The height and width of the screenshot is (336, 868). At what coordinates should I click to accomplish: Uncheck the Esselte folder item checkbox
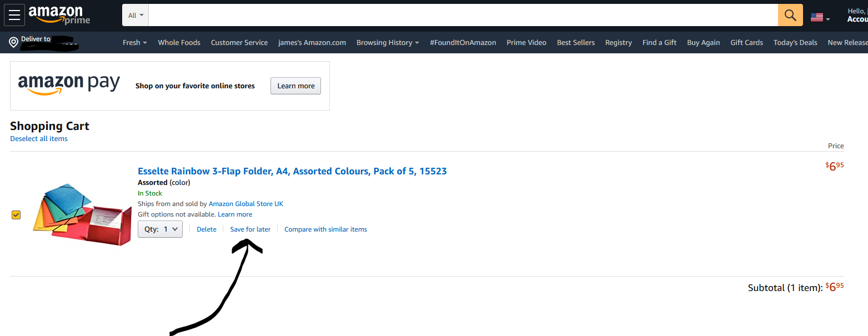16,215
